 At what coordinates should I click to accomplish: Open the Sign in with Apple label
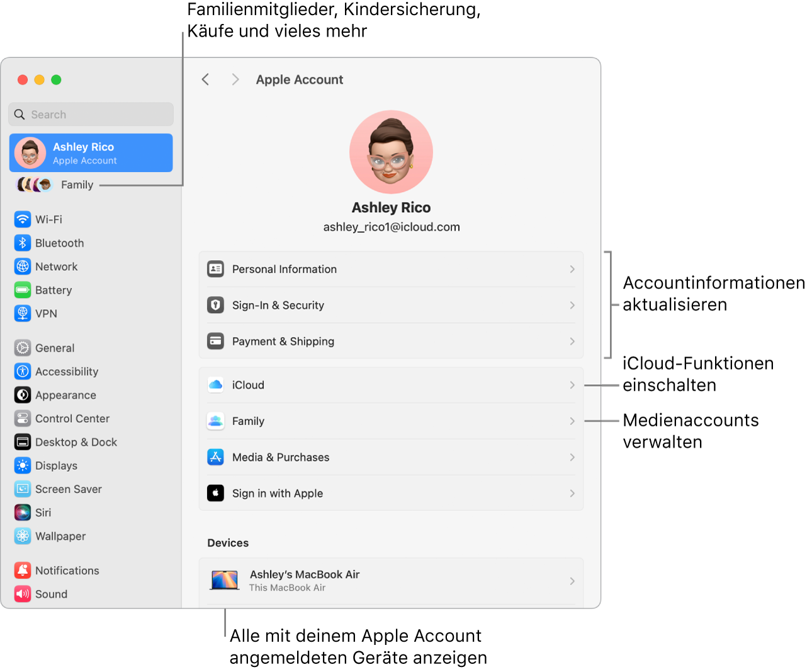[x=278, y=493]
